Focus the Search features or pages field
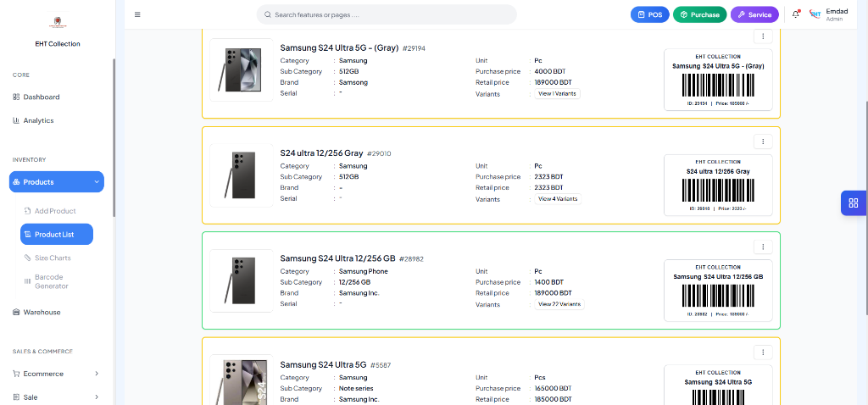 tap(387, 15)
